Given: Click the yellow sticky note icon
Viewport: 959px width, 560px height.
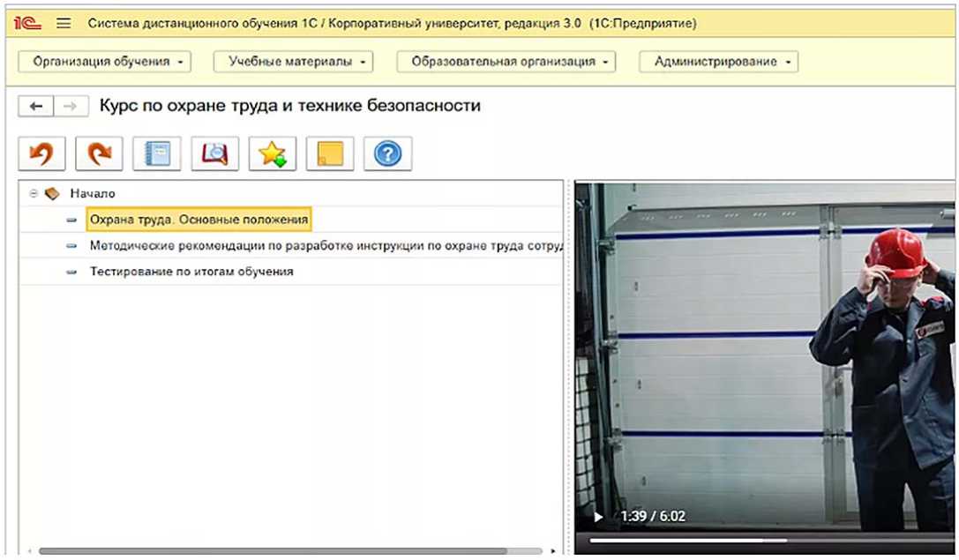Looking at the screenshot, I should point(330,153).
